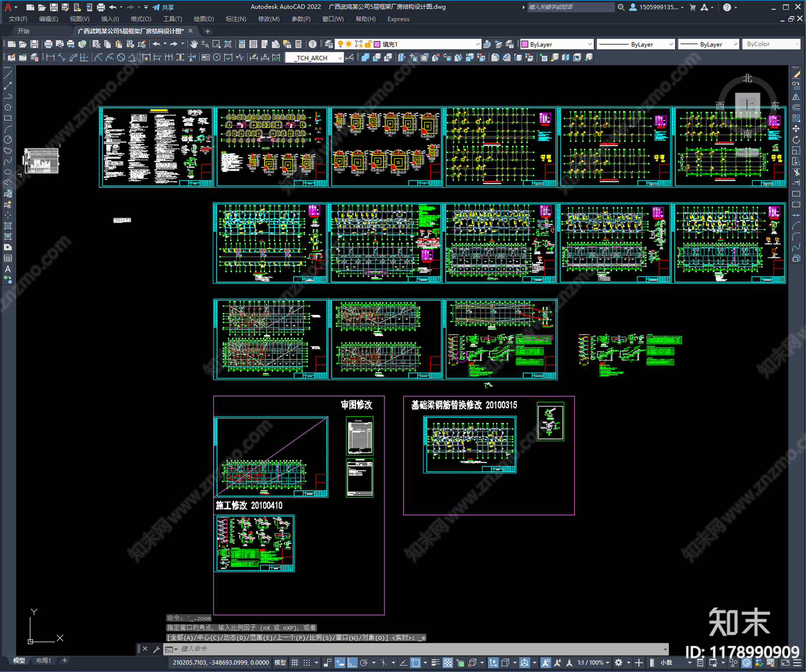Click the Undo arrow in standard toolbar
The image size is (806, 672).
[x=157, y=44]
